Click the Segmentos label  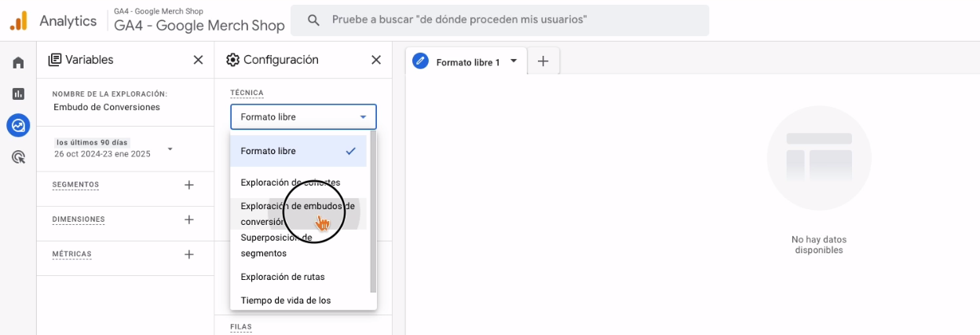tap(75, 185)
